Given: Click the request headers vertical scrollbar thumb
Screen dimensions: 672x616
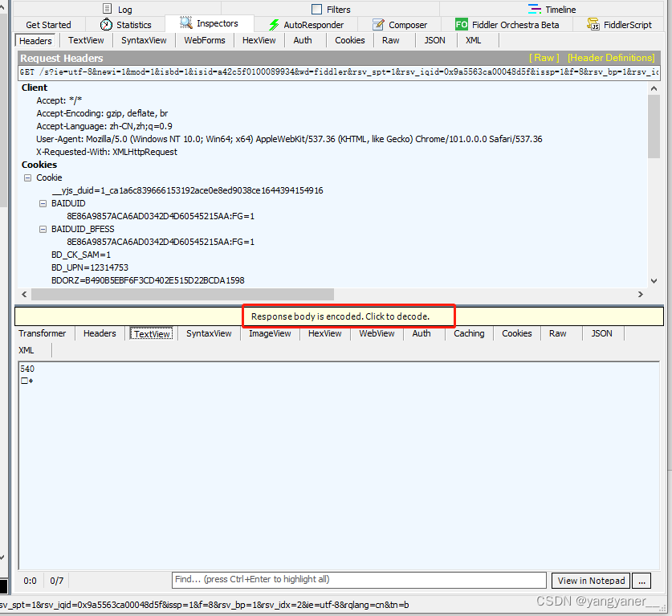Looking at the screenshot, I should point(654,126).
